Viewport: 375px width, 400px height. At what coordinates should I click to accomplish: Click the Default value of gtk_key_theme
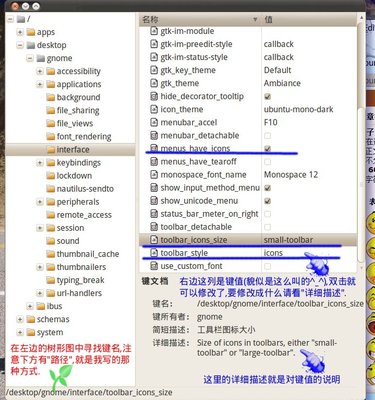277,70
